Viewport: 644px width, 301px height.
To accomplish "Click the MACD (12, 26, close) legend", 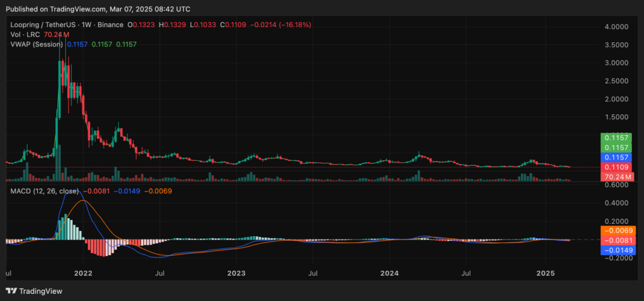I will pyautogui.click(x=44, y=190).
